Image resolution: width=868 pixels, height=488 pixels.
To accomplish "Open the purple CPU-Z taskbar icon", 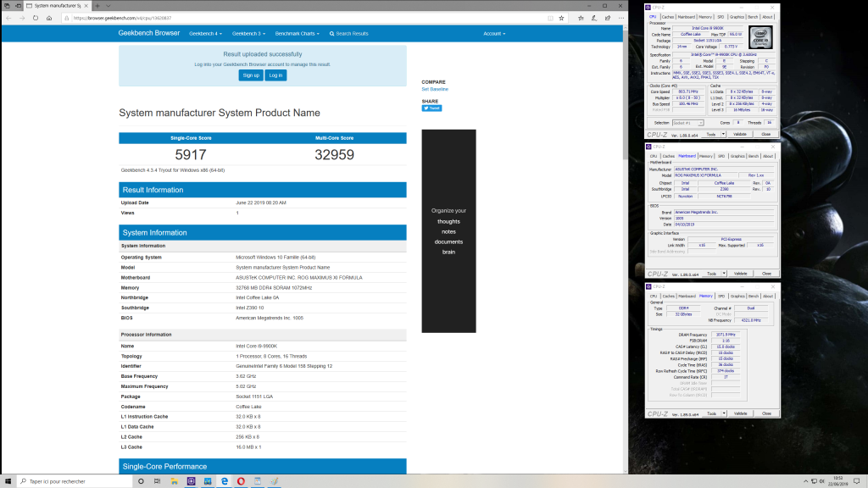I will click(x=191, y=481).
